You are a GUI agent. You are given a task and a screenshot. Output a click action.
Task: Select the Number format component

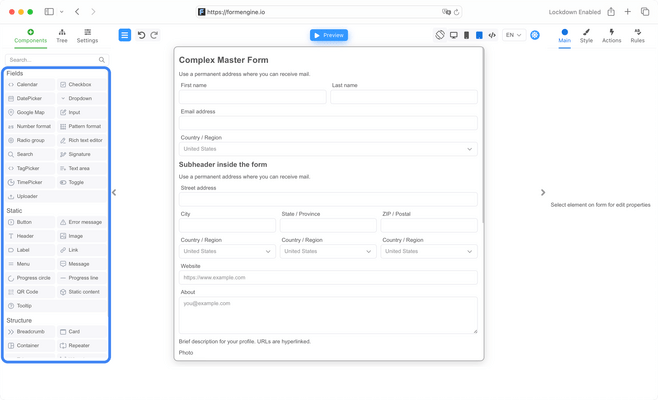click(30, 126)
